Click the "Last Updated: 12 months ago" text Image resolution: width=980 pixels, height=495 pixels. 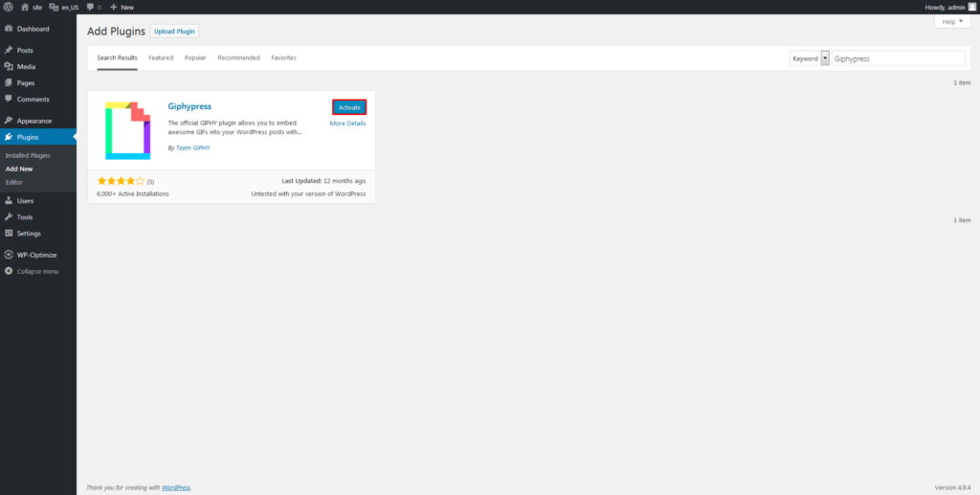pos(323,181)
